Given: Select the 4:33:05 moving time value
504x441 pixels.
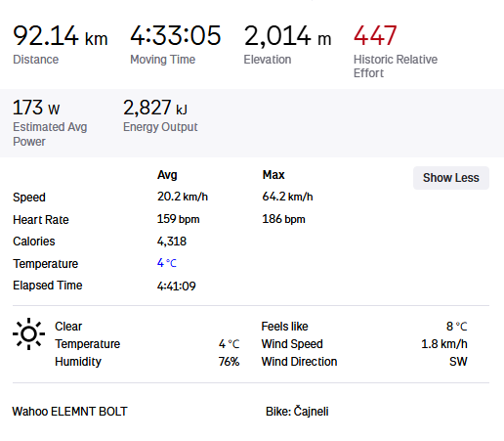Looking at the screenshot, I should coord(176,35).
